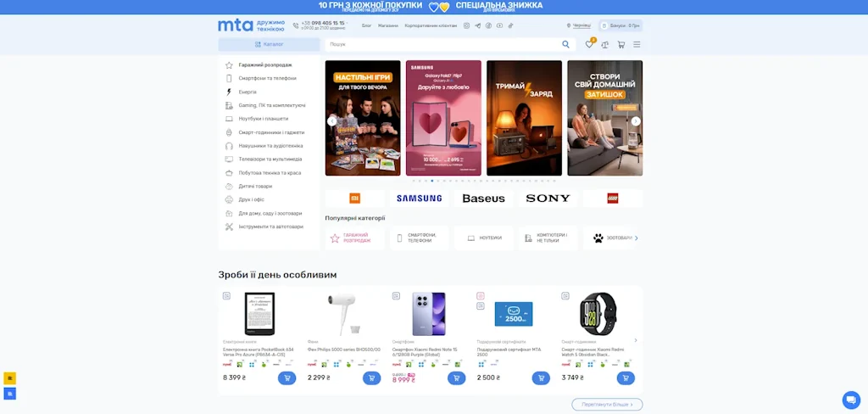
Task: Open the Samsung brand logo tile
Action: (x=420, y=199)
